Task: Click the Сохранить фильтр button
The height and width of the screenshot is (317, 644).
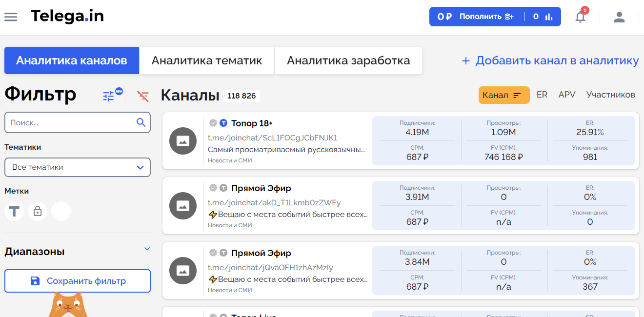Action: click(x=78, y=281)
